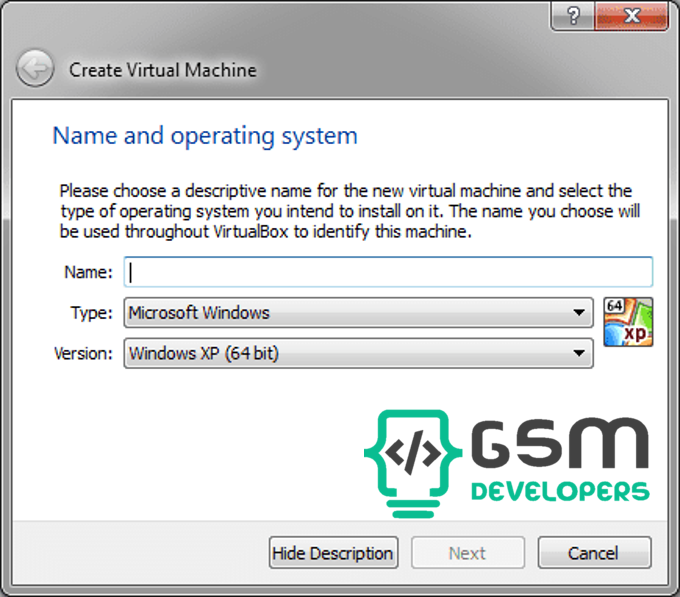This screenshot has height=597, width=680.
Task: Click the Next button
Action: (468, 553)
